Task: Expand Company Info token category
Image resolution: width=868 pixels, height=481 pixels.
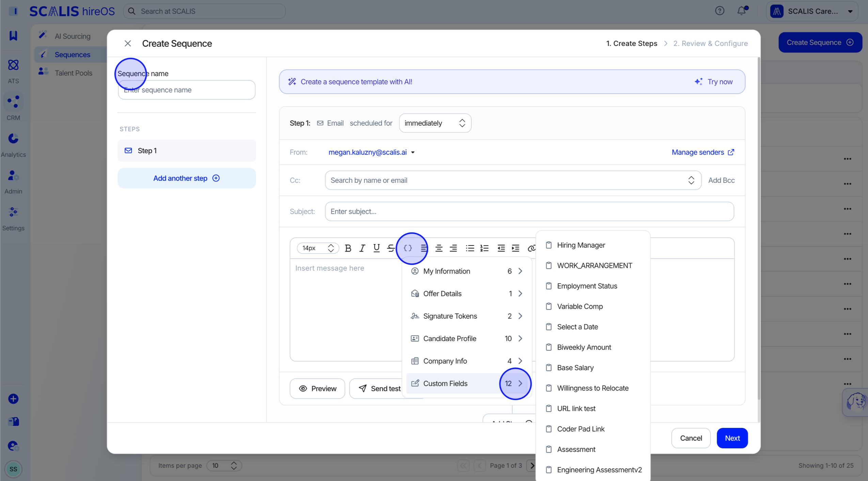Action: coord(467,361)
